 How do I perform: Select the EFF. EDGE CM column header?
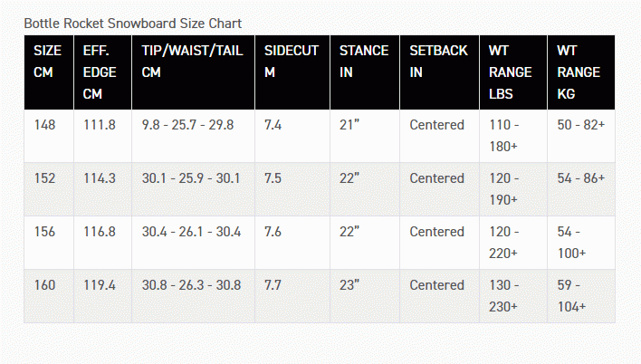coord(102,72)
